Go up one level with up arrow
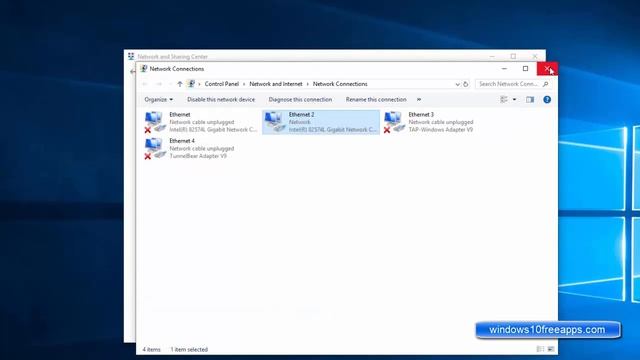The width and height of the screenshot is (640, 360). (180, 84)
